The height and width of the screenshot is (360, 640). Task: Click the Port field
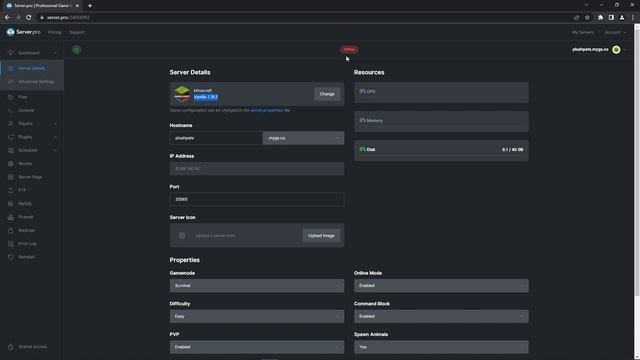click(257, 199)
